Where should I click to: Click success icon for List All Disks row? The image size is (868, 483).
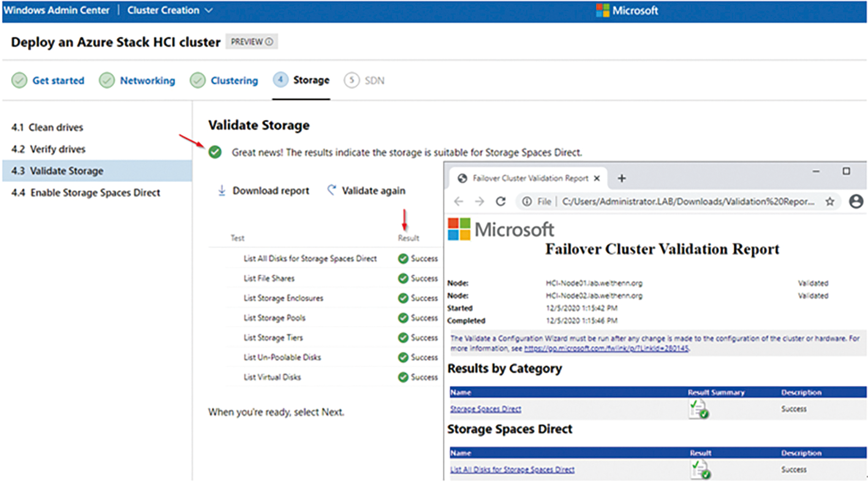click(x=403, y=259)
